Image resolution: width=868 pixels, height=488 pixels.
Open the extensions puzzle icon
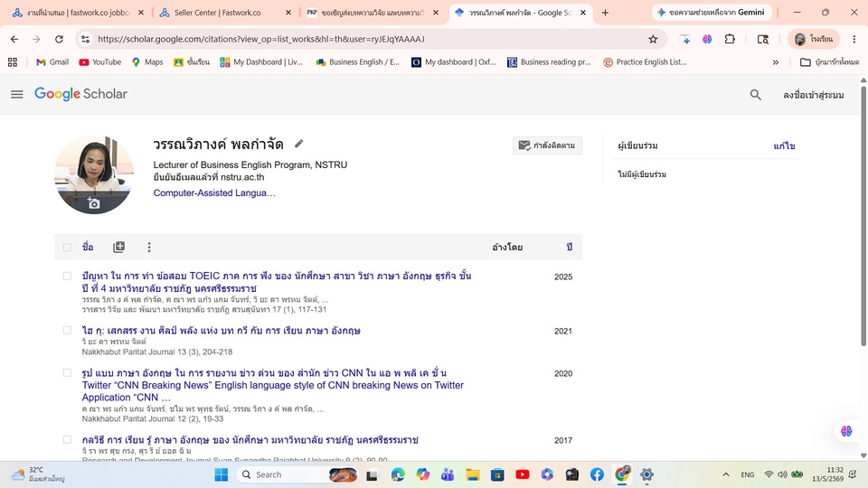point(730,39)
